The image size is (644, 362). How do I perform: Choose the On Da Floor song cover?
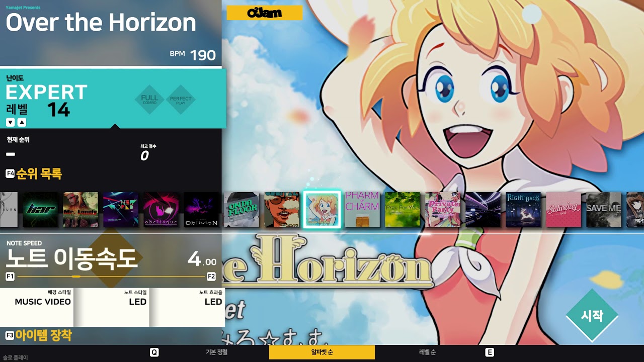(242, 210)
